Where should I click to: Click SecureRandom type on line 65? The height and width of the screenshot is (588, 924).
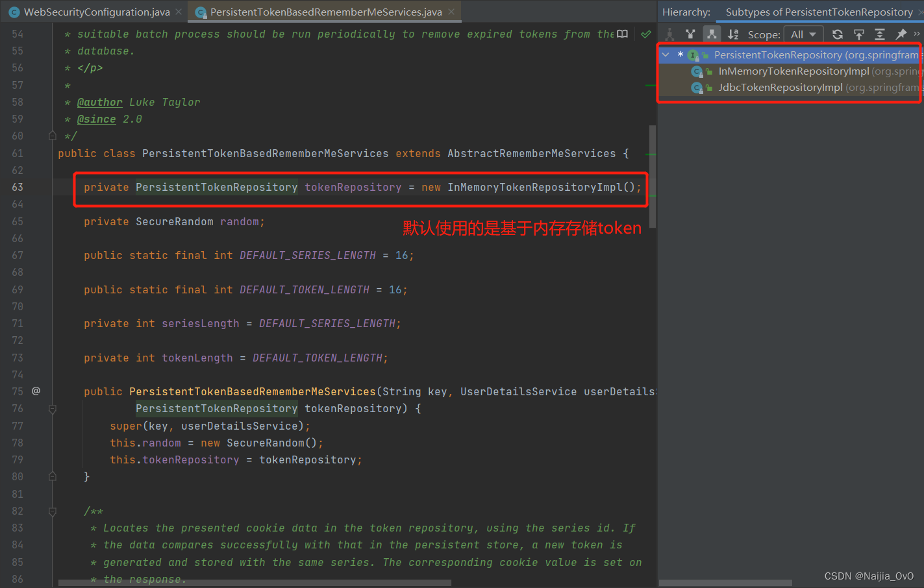tap(175, 221)
